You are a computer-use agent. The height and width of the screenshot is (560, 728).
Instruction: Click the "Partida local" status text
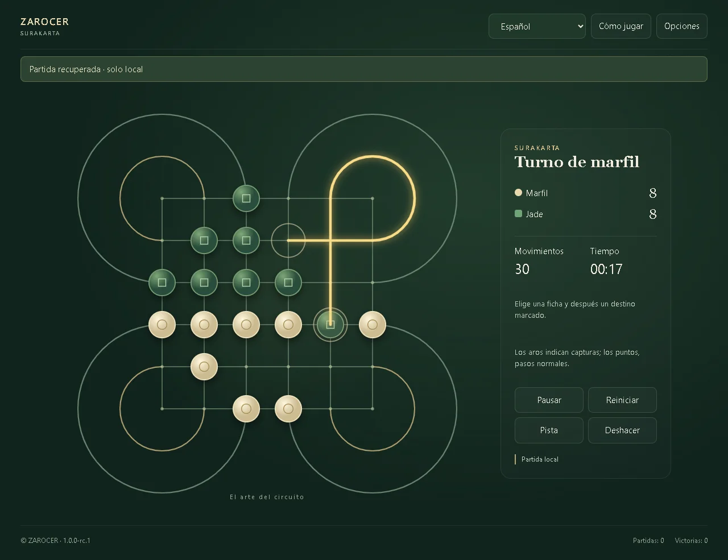540,459
